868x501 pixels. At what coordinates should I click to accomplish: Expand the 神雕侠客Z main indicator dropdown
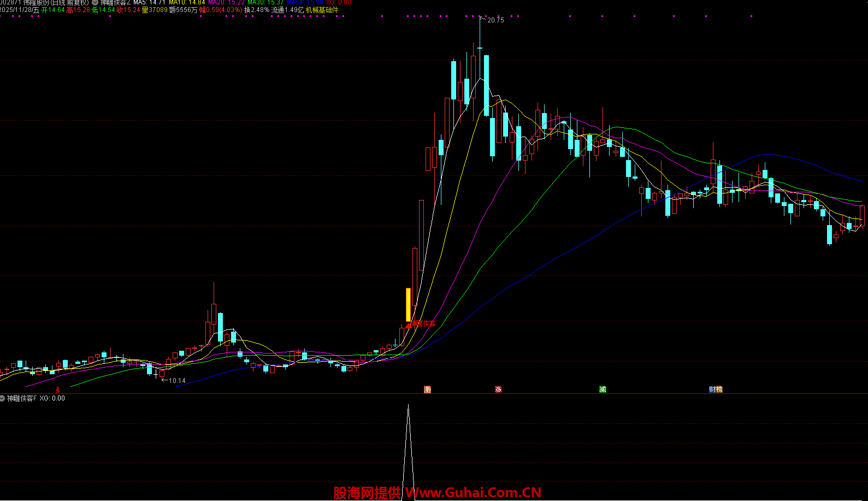point(95,2)
